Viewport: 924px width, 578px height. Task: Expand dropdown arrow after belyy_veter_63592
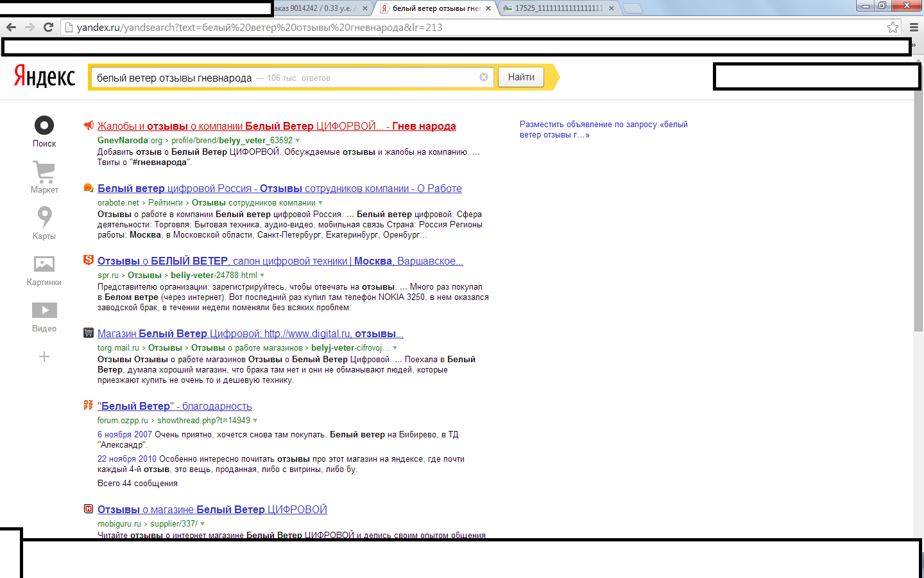point(297,141)
